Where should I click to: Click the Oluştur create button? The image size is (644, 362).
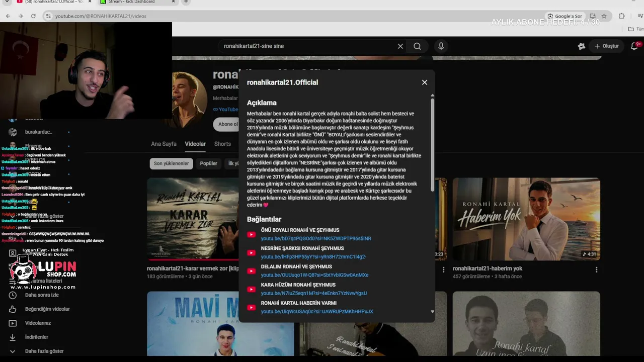(607, 46)
